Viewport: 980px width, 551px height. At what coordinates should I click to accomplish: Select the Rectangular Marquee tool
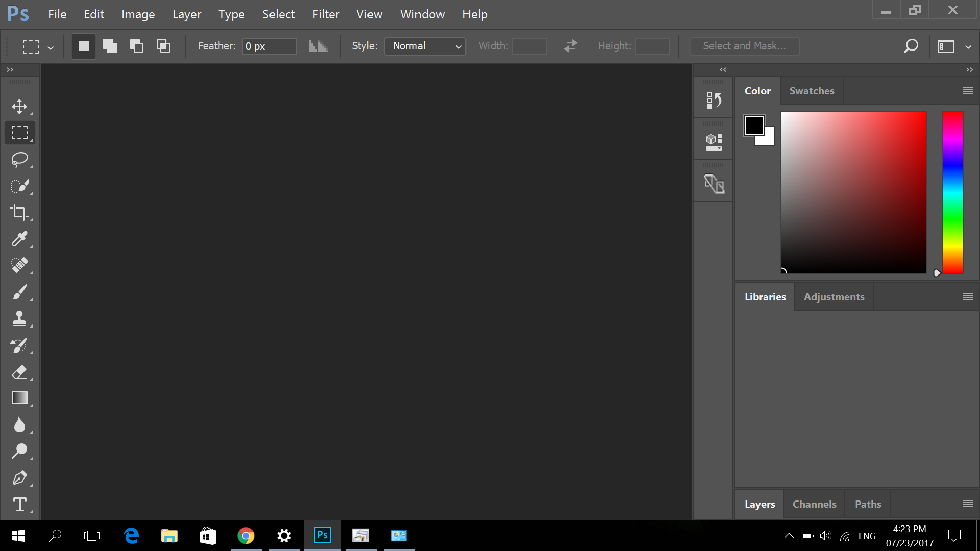[x=19, y=133]
